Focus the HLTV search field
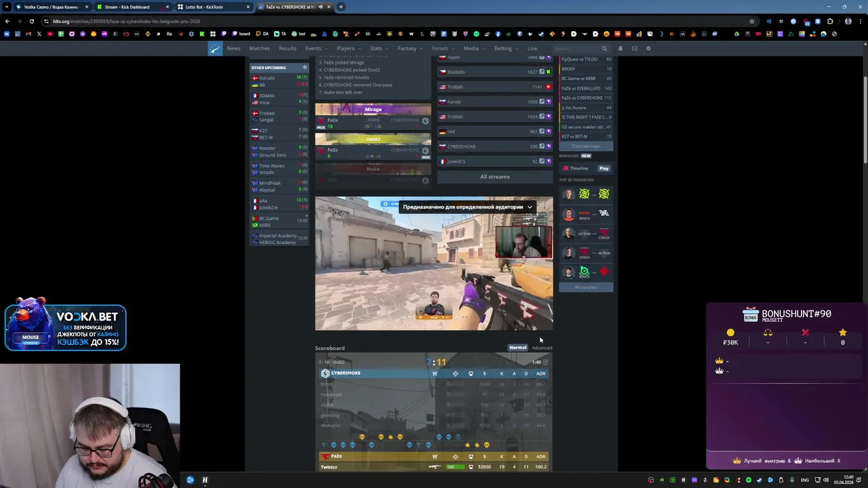 pos(576,49)
